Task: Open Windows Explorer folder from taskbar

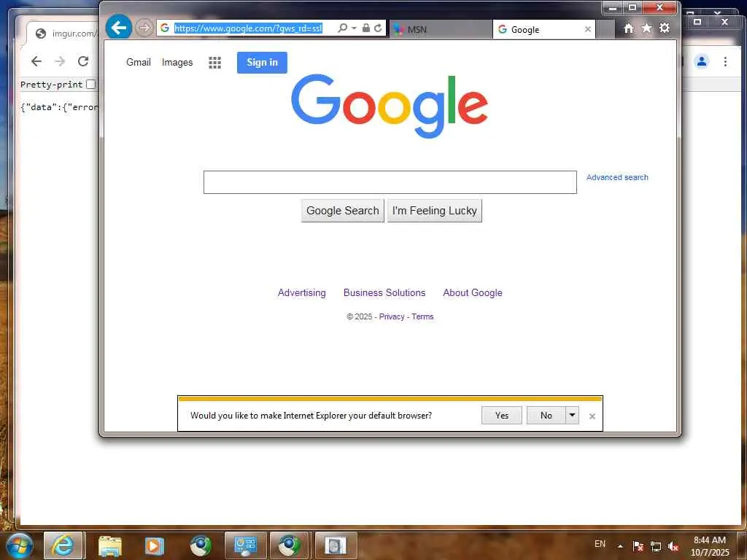Action: 110,545
